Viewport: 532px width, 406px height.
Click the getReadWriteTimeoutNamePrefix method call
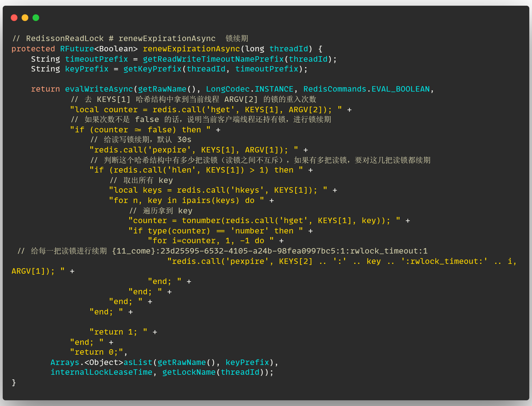[x=213, y=59]
